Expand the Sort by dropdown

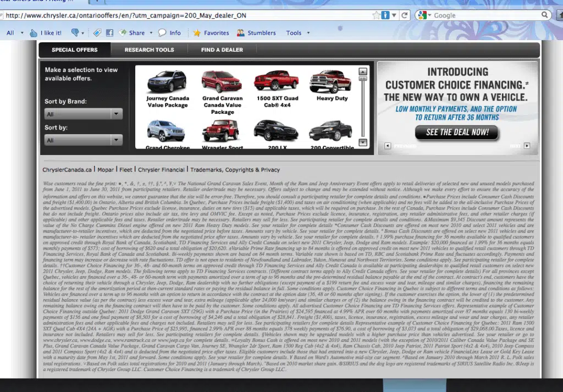coord(84,140)
